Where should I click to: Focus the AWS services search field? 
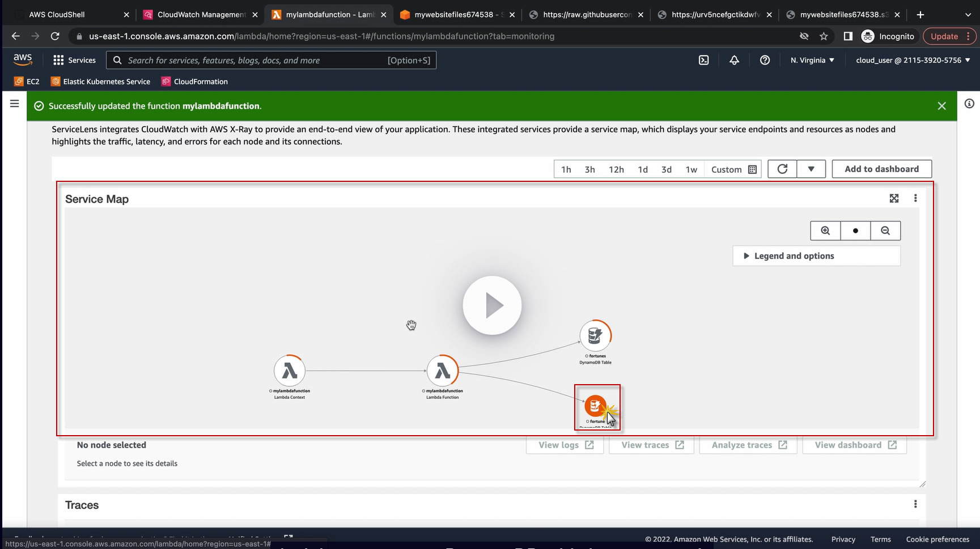click(x=271, y=60)
